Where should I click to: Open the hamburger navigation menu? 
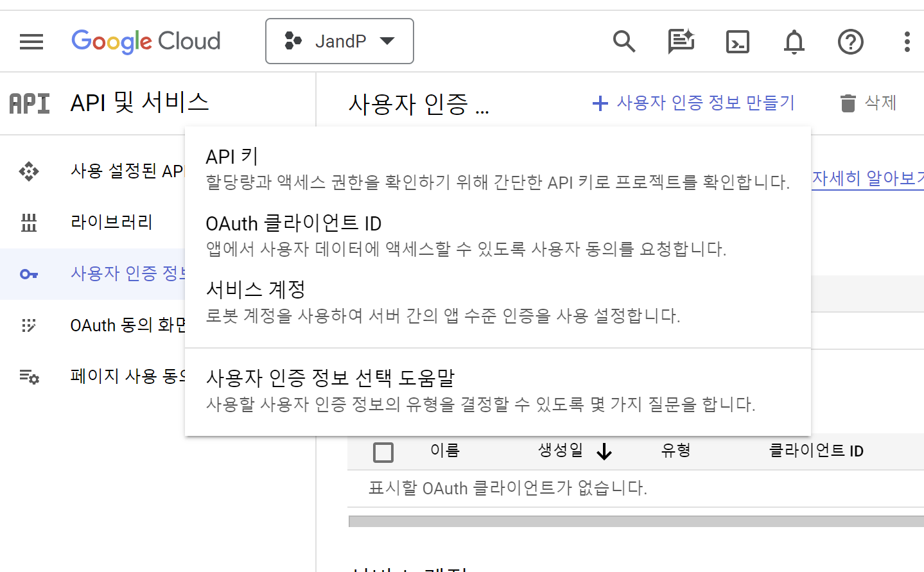tap(31, 42)
